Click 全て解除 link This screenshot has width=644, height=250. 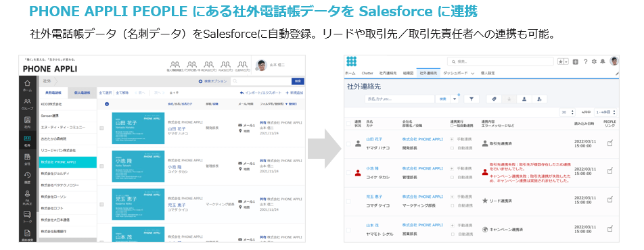pos(122,93)
